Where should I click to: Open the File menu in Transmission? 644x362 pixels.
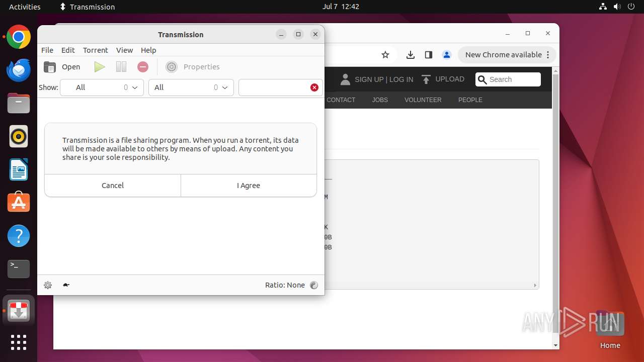point(47,50)
